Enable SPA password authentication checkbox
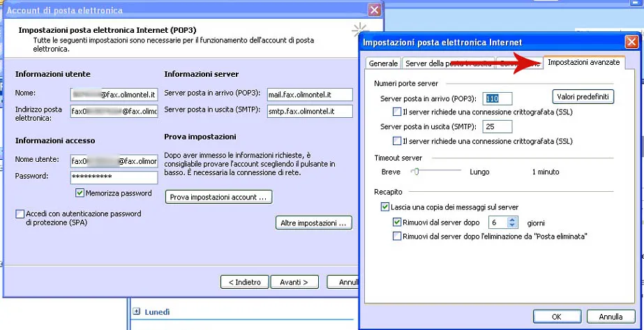644x330 pixels. click(20, 214)
